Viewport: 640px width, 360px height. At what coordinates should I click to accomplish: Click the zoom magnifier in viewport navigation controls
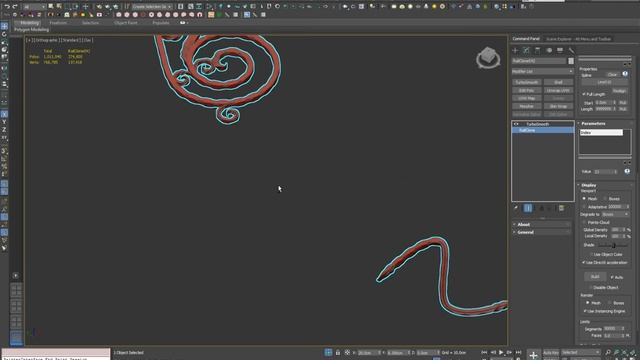point(608,352)
